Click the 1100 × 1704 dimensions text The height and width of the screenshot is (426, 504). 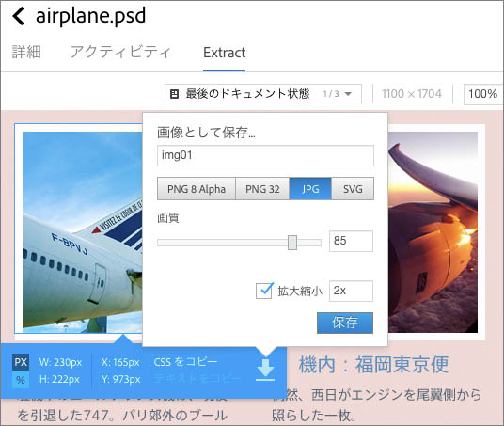(x=412, y=94)
